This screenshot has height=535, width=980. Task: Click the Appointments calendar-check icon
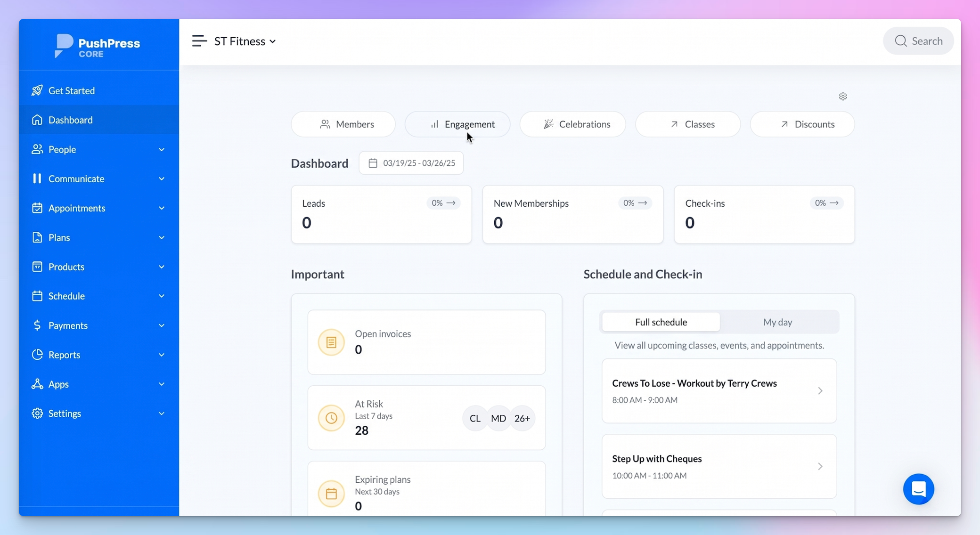tap(37, 208)
